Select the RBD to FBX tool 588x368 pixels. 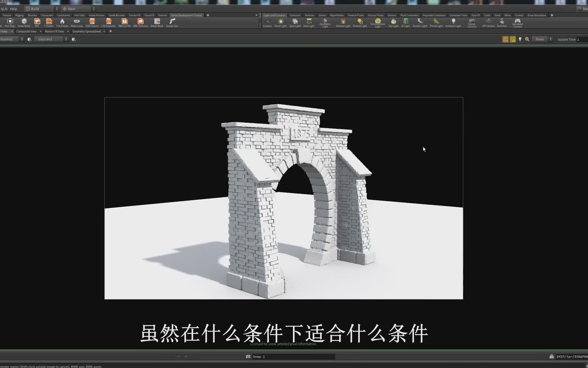(124, 23)
